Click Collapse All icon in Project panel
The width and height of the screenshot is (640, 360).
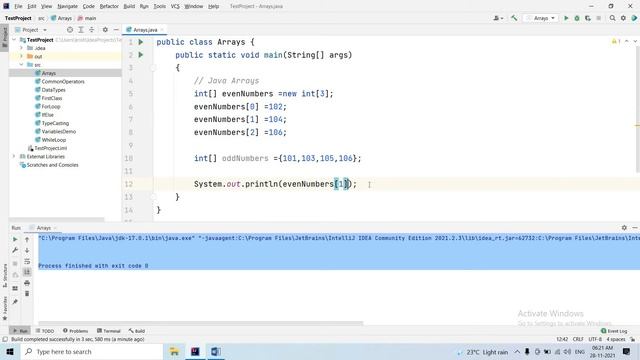click(92, 30)
